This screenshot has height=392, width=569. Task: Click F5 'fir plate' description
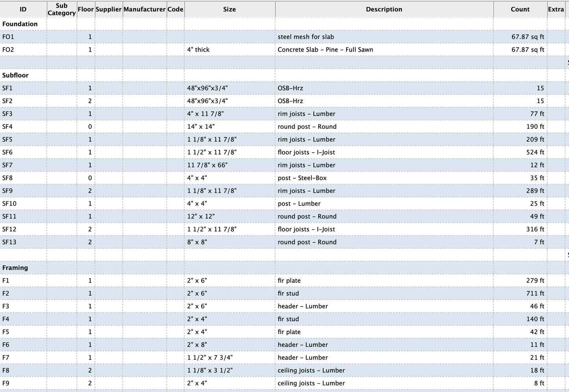point(289,332)
